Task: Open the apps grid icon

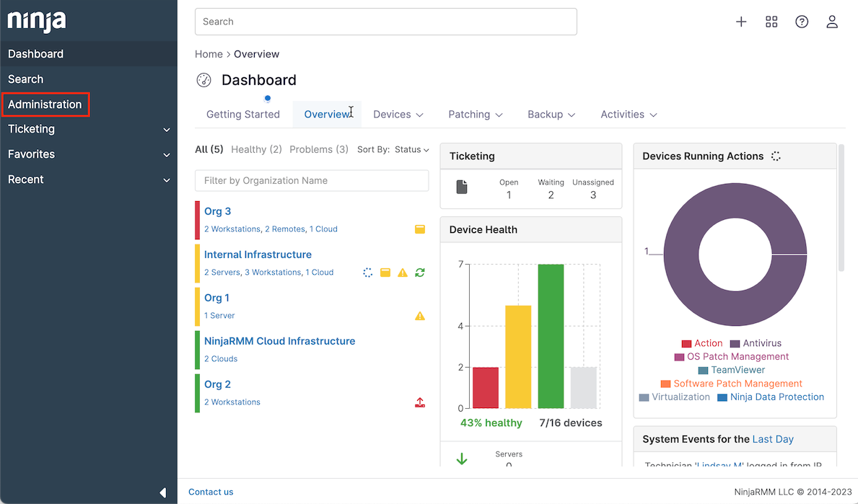Action: pyautogui.click(x=771, y=22)
